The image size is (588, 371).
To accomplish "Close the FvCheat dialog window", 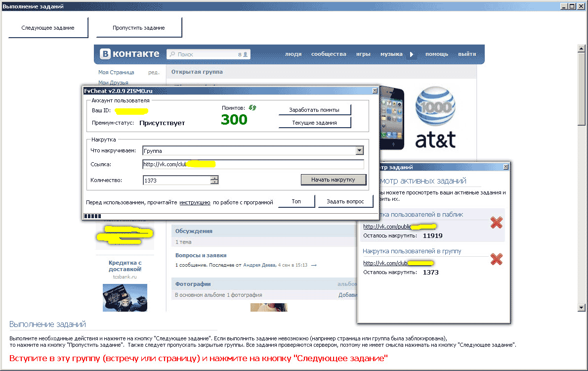I will (x=374, y=91).
